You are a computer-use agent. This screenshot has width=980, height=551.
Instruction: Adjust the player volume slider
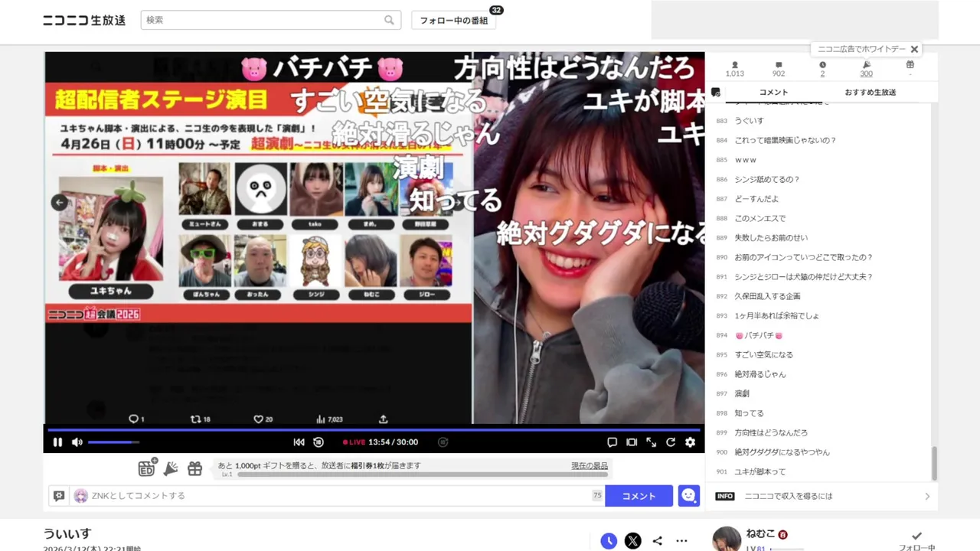pos(113,442)
